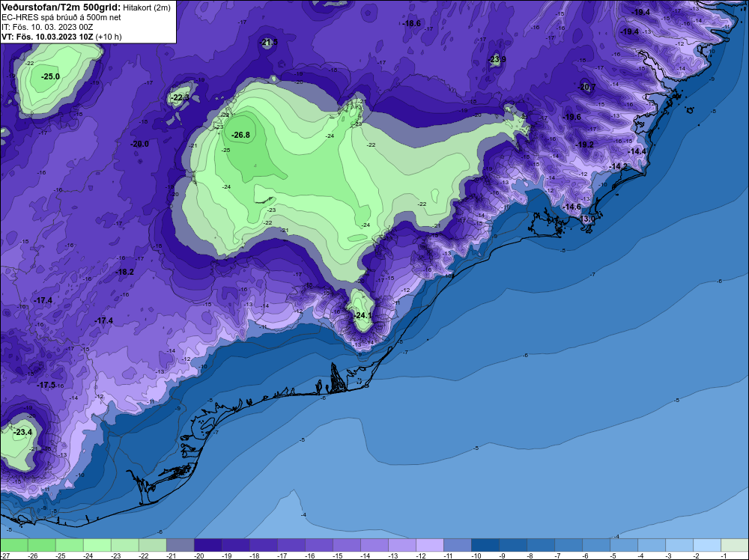
Task: Click the -13.0 coastal temperature label
Action: [x=587, y=219]
